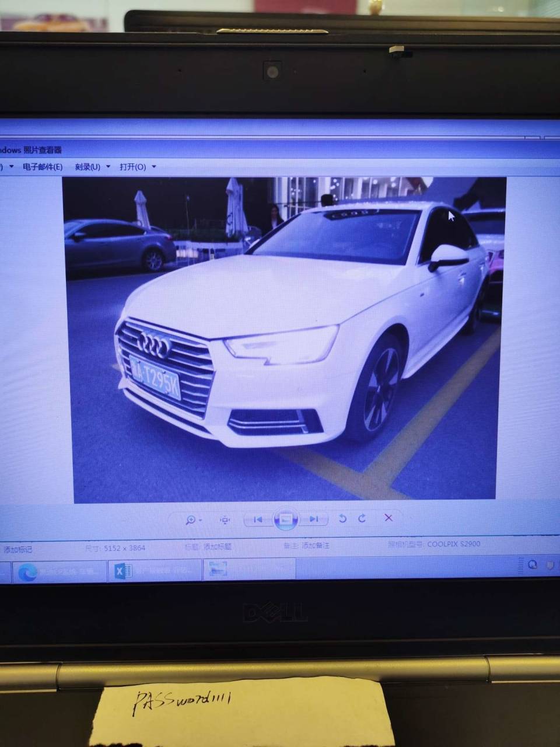Click the 添加标题 title field
The width and height of the screenshot is (560, 747).
tap(217, 547)
